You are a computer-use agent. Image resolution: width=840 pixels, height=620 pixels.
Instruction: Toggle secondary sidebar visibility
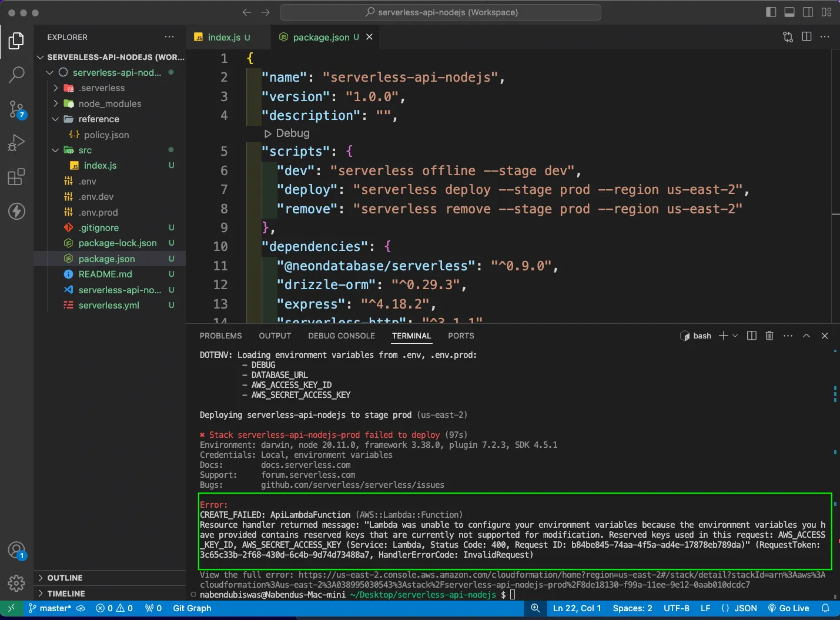pyautogui.click(x=808, y=12)
